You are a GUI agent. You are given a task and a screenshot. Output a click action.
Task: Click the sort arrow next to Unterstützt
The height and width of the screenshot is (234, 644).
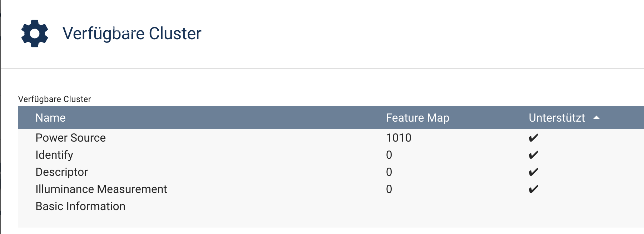click(596, 118)
